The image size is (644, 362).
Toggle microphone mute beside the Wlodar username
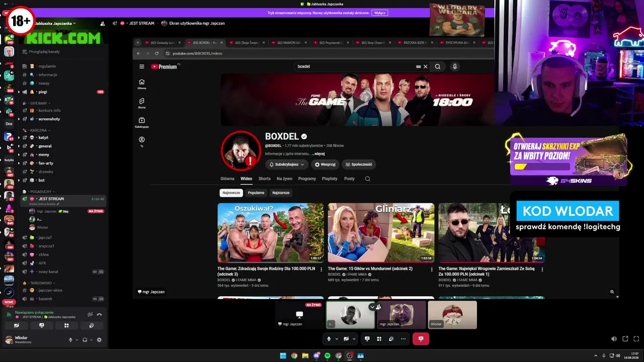coord(70,340)
